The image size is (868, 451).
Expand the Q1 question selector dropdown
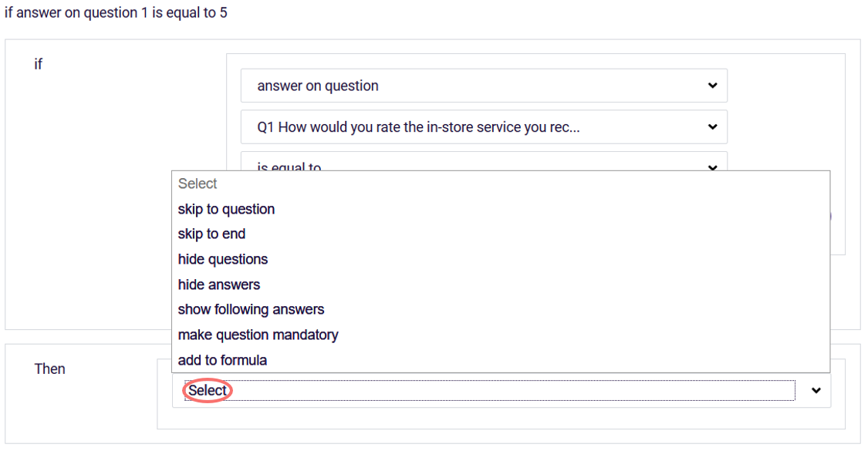pyautogui.click(x=484, y=126)
